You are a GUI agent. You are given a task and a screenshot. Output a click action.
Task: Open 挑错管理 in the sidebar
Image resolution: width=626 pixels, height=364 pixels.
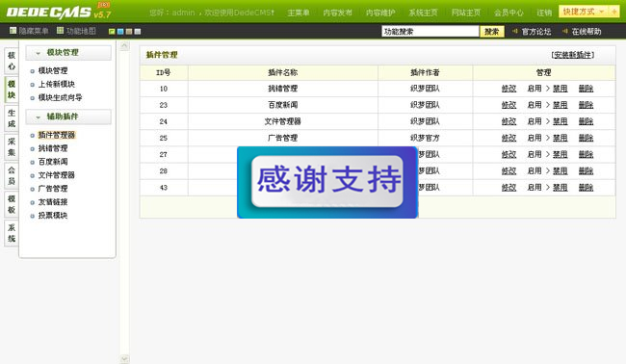53,148
